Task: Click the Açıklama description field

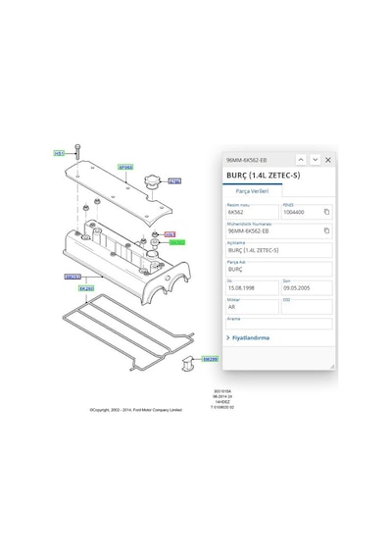Action: [x=279, y=250]
